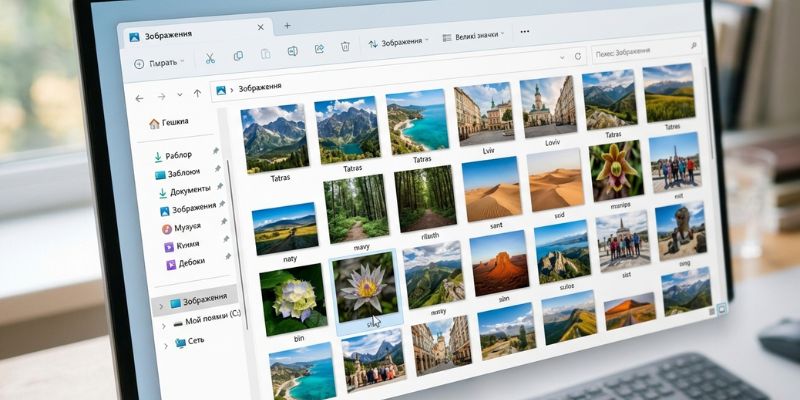Viewport: 800px width, 400px height.
Task: Open Раблор in the sidebar
Action: (x=173, y=156)
